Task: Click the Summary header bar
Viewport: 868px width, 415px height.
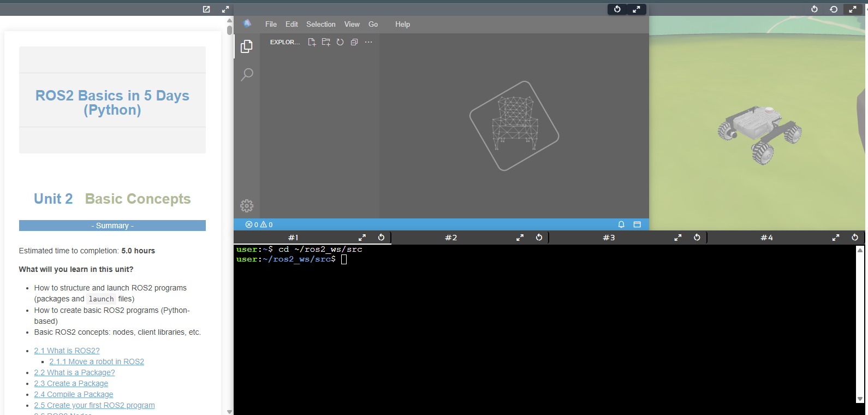Action: (112, 226)
